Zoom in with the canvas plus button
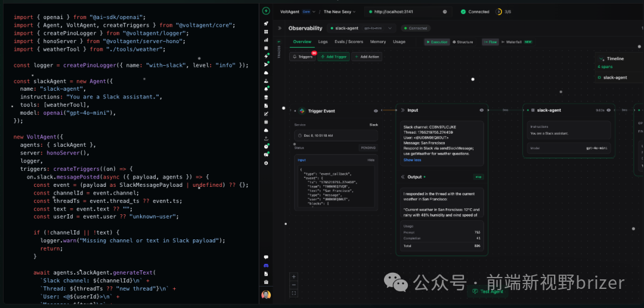The height and width of the screenshot is (308, 644). point(293,276)
